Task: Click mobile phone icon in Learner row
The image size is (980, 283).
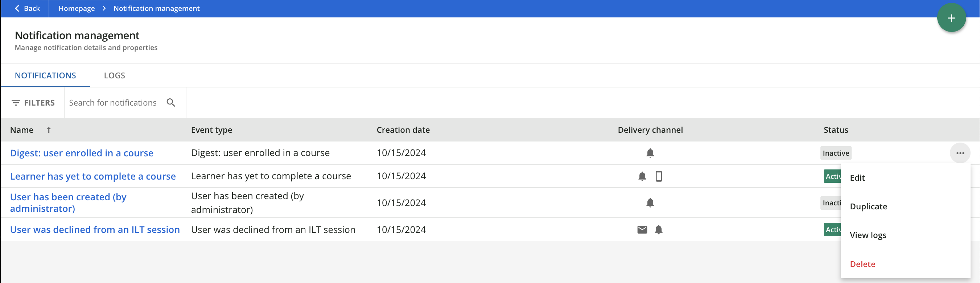Action: pos(659,176)
